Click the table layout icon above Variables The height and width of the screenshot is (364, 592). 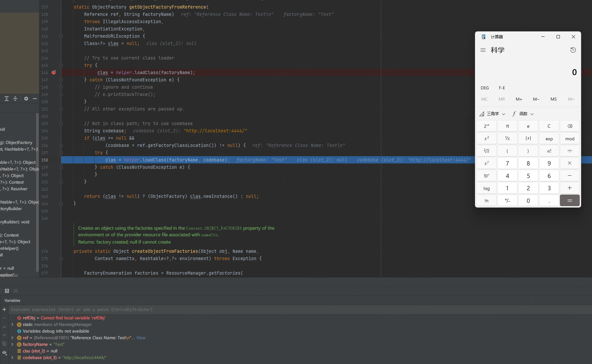(7, 291)
